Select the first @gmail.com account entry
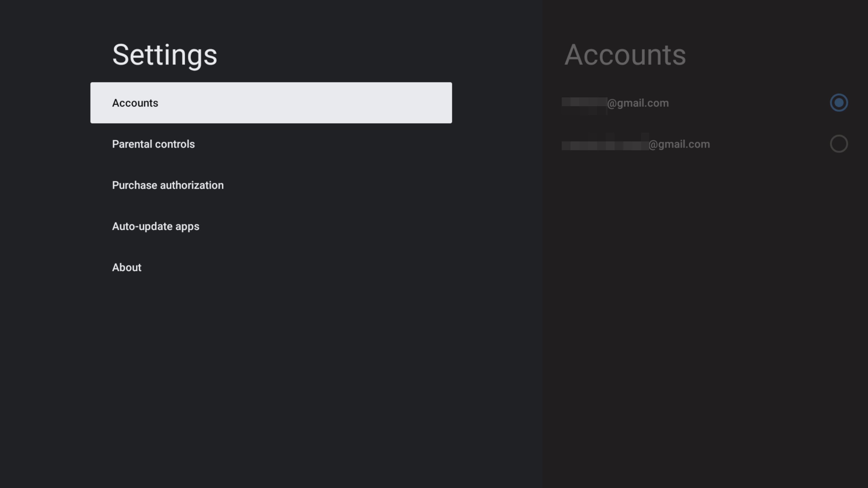 click(x=640, y=103)
